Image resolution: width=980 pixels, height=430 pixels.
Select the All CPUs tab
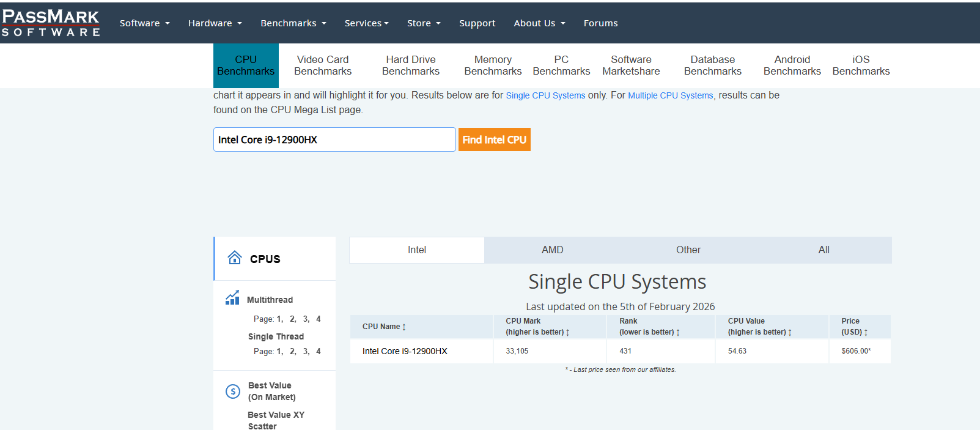pyautogui.click(x=823, y=250)
